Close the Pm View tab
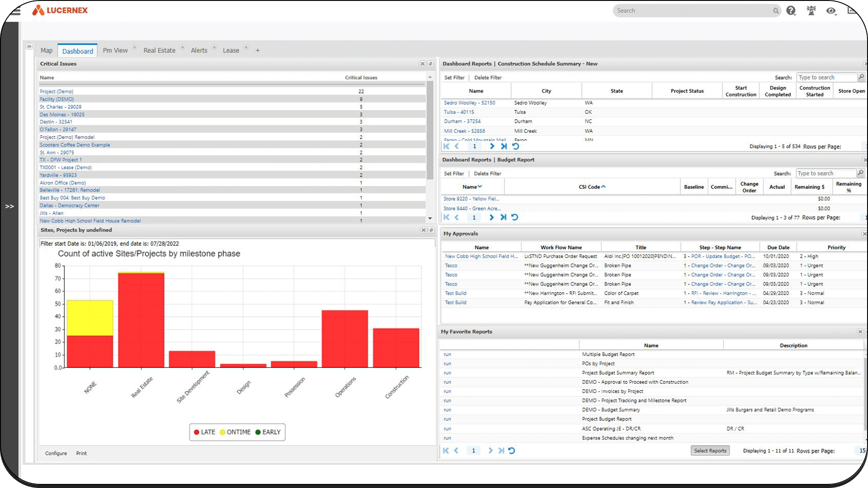868x488 pixels. pyautogui.click(x=135, y=47)
